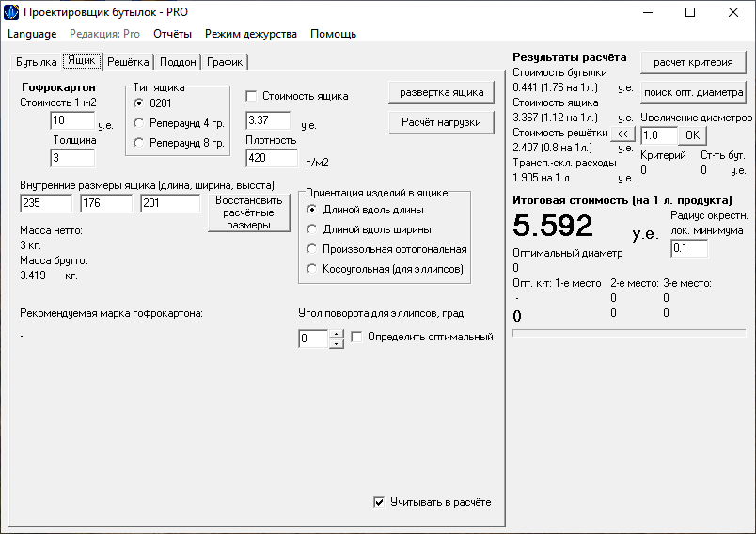Click the Стоимость 1 м2 input field

[72, 120]
